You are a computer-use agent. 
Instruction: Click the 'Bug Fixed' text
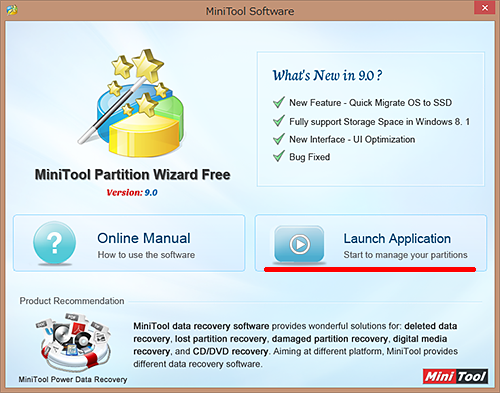click(310, 157)
